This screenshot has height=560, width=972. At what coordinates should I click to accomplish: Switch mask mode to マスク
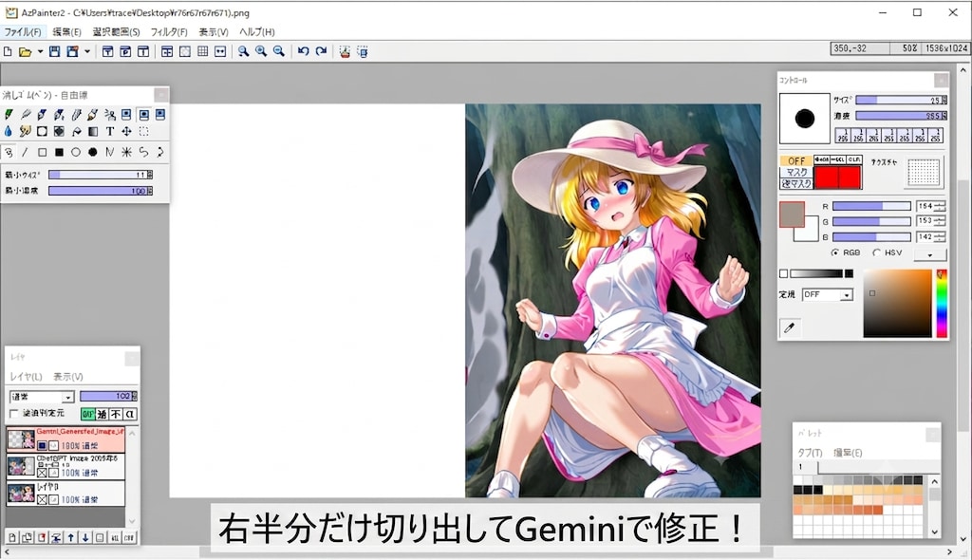pos(796,172)
